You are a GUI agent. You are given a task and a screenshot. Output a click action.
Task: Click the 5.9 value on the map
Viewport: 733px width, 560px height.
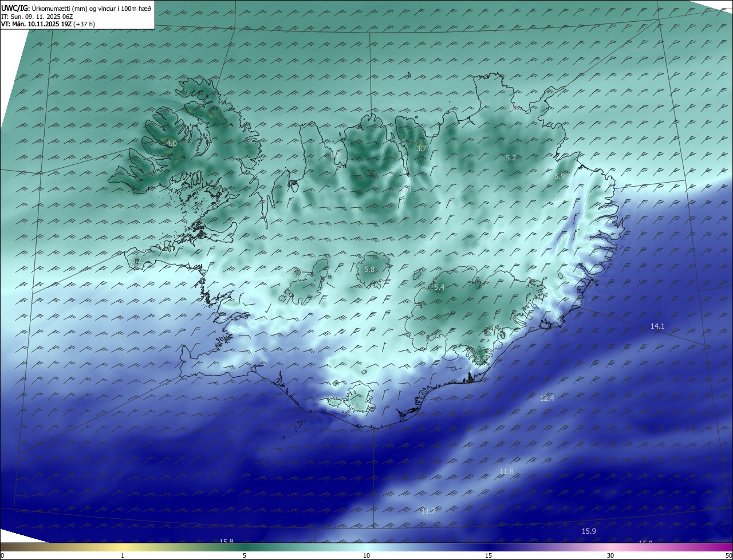(x=559, y=176)
